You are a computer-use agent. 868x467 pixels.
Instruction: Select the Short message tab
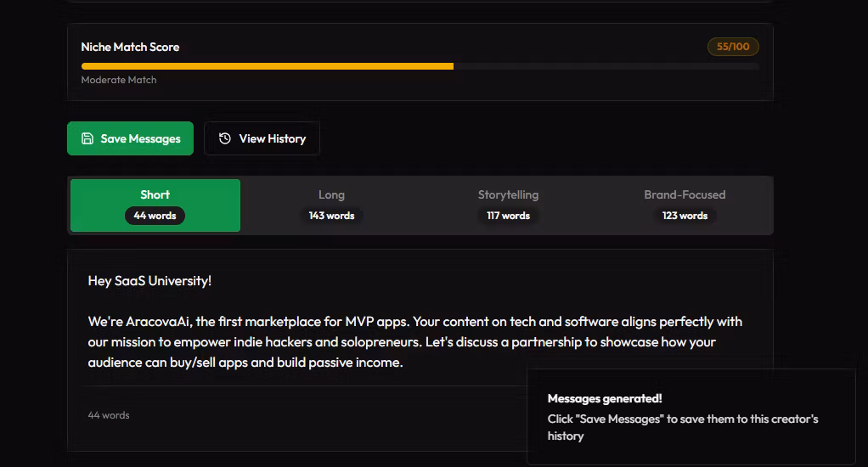pos(155,195)
